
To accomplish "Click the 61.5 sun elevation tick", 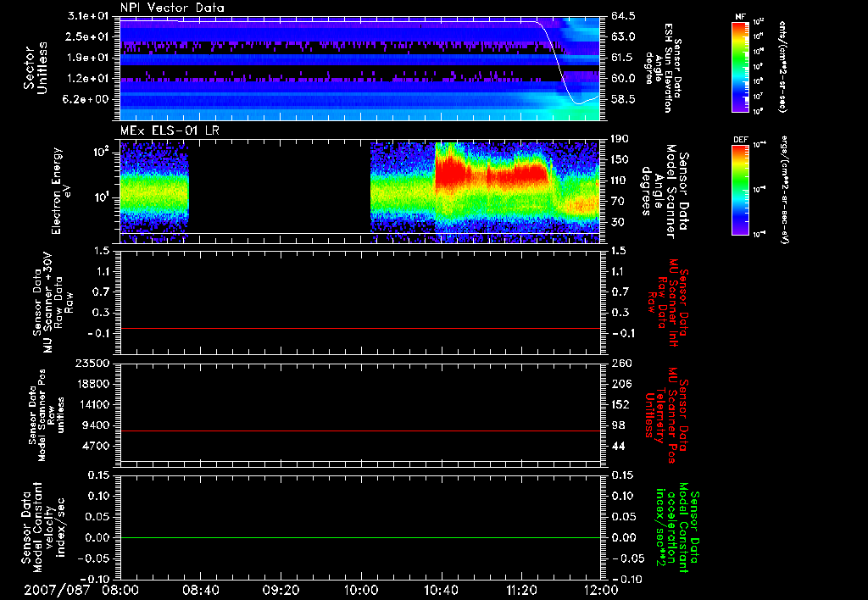I will pyautogui.click(x=623, y=58).
